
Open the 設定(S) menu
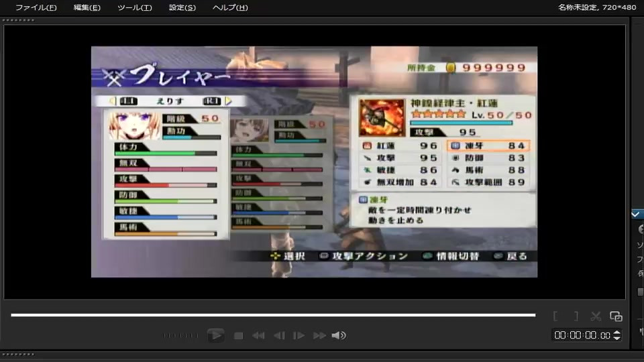point(182,7)
